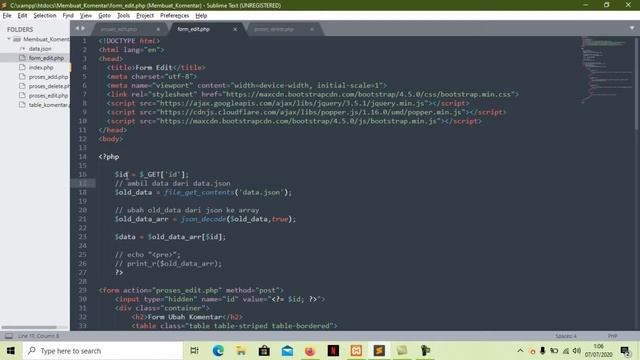Image resolution: width=640 pixels, height=360 pixels.
Task: Show hidden system tray icons
Action: click(520, 351)
